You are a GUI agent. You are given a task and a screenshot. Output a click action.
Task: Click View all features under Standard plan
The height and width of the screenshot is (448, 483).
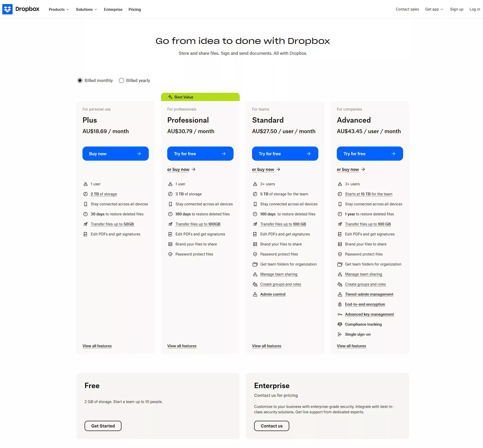[266, 346]
